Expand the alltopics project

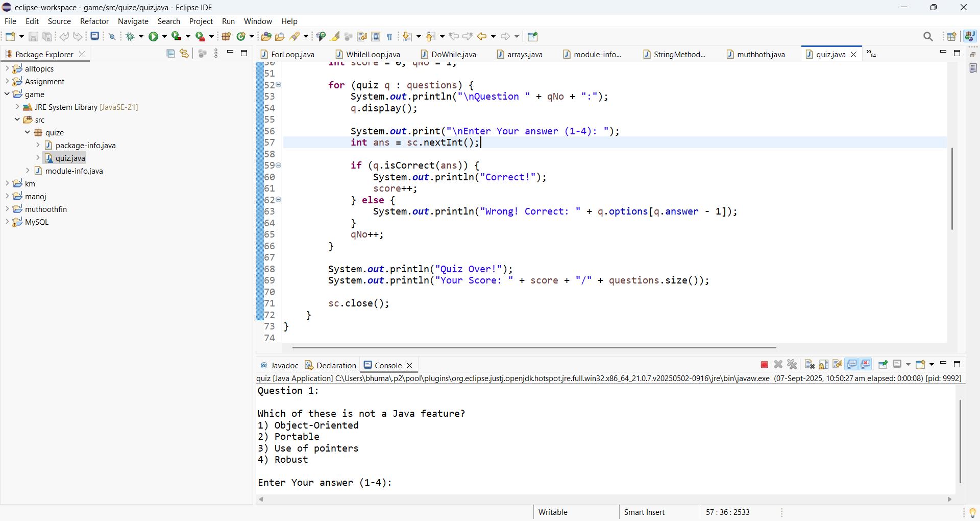[7, 68]
